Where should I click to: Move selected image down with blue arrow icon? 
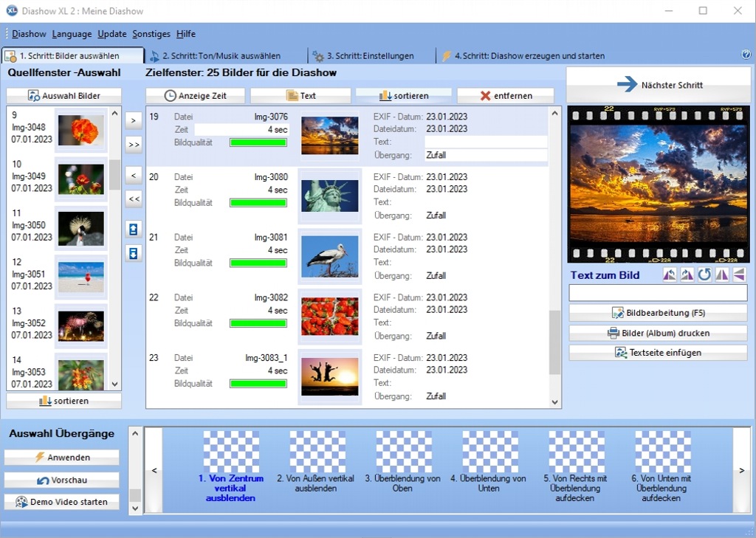coord(134,253)
